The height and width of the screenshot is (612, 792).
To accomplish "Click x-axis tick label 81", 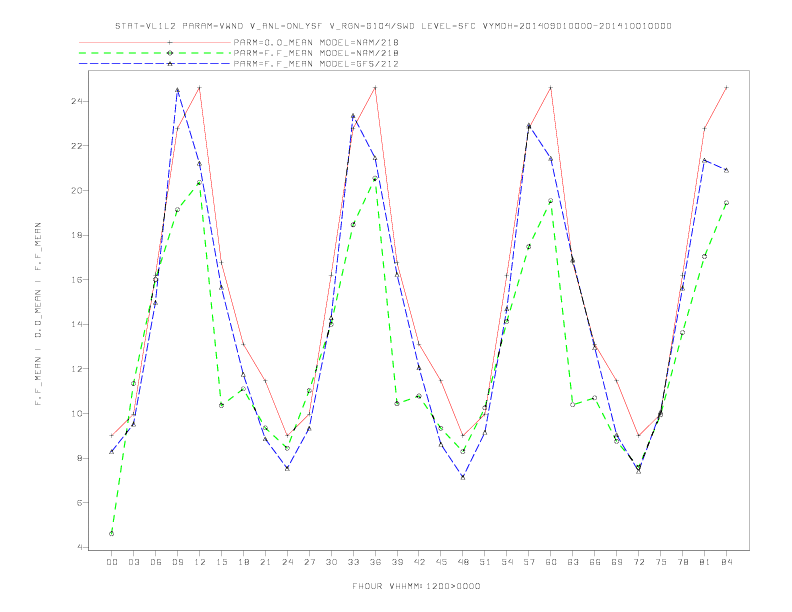I will coord(705,562).
